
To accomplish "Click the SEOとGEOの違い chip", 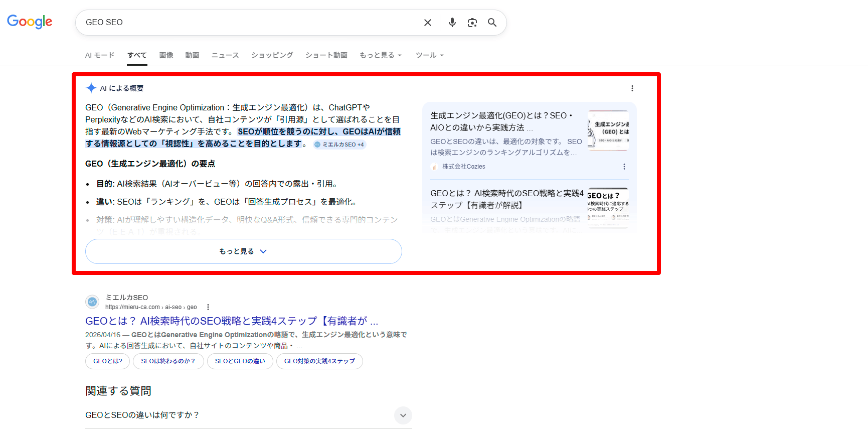I will (240, 361).
